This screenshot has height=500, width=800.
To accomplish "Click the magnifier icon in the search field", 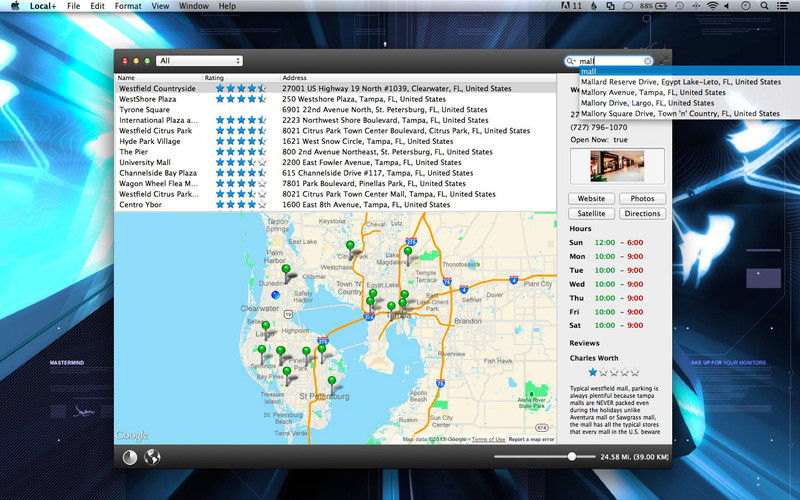I will pyautogui.click(x=570, y=61).
